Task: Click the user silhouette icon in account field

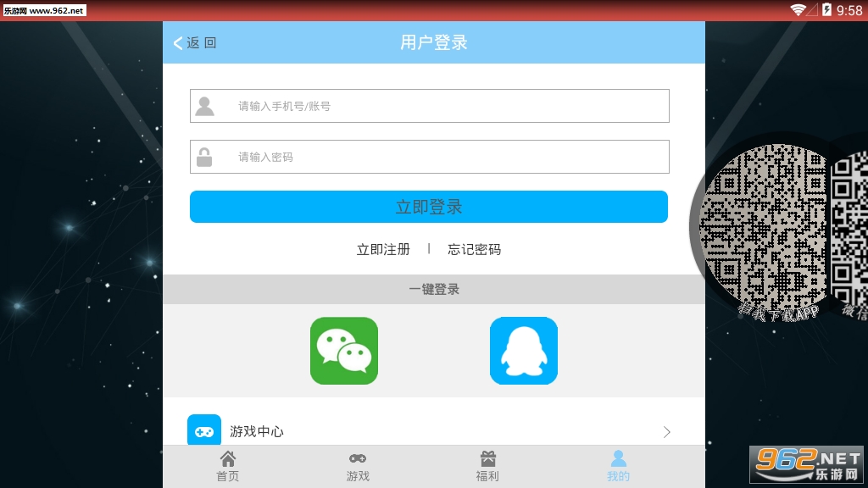Action: click(x=204, y=106)
